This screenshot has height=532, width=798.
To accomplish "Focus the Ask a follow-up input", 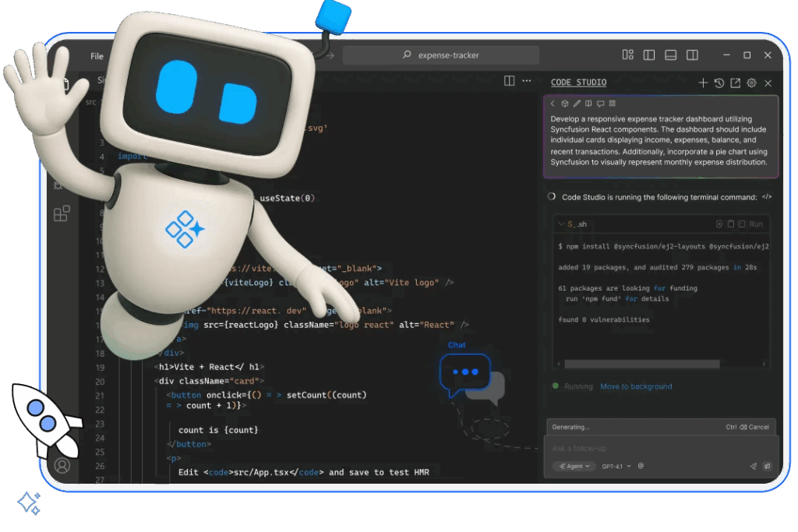I will tap(661, 449).
